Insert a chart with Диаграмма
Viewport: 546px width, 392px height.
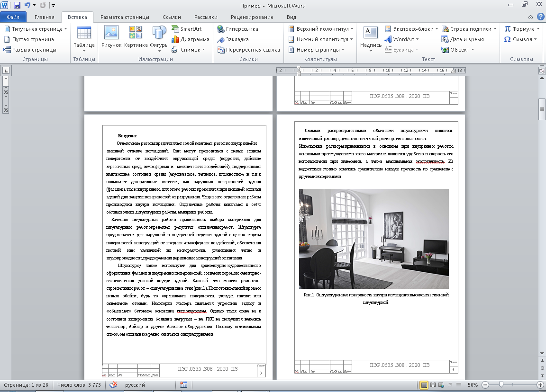[191, 39]
